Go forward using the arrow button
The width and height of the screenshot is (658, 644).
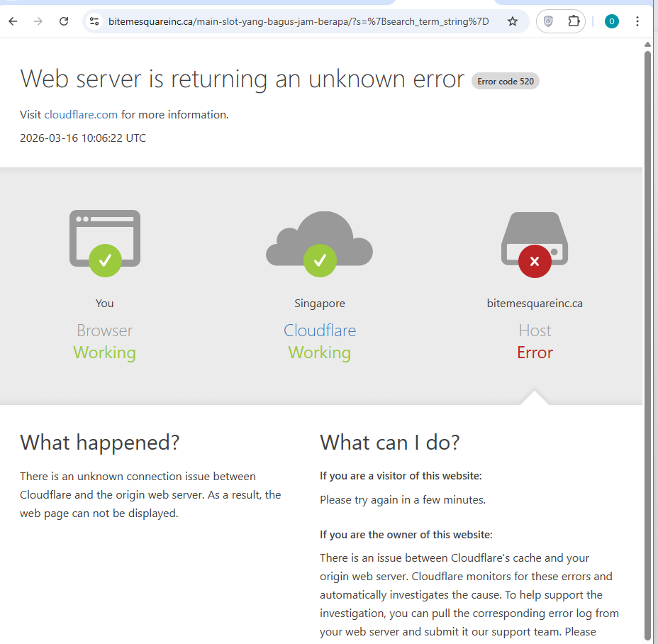(38, 21)
